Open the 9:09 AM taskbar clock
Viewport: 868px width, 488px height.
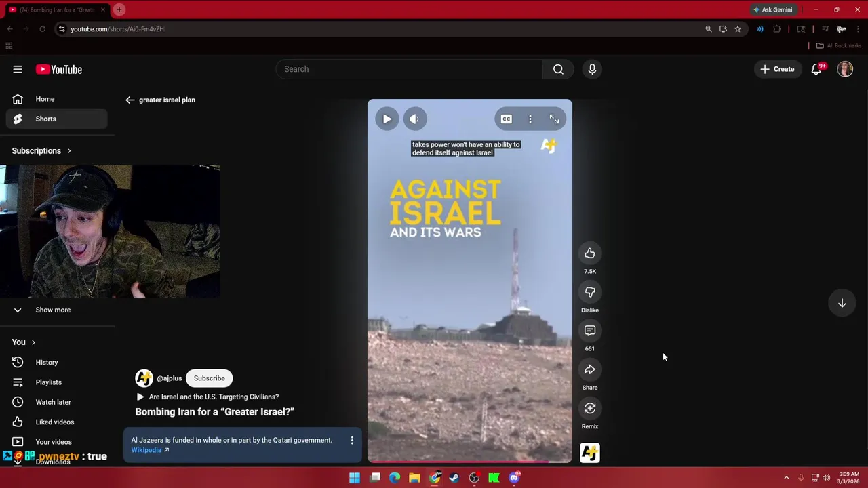tap(849, 478)
